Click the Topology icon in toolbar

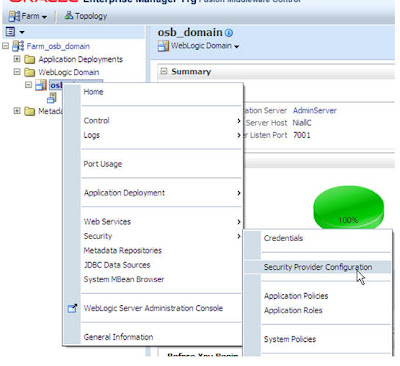pos(69,15)
